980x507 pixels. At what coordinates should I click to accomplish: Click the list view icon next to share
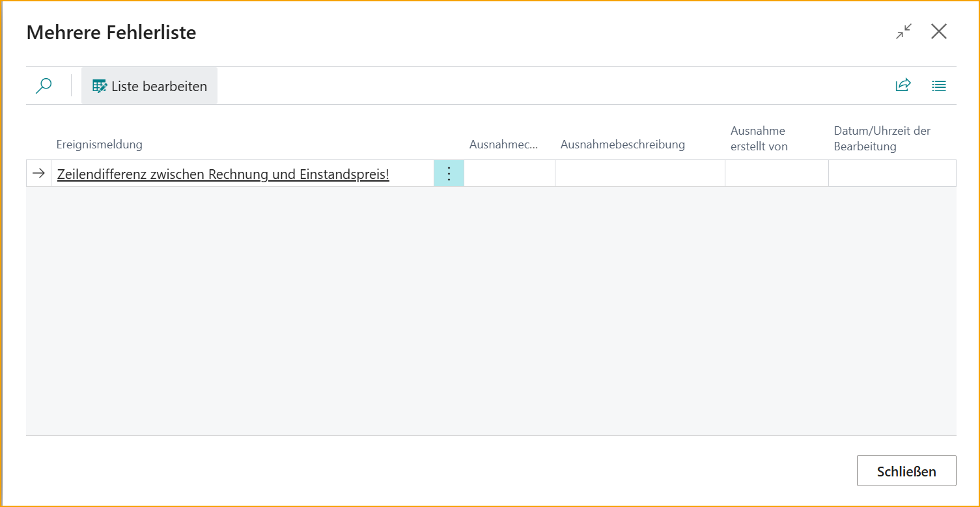pyautogui.click(x=938, y=85)
